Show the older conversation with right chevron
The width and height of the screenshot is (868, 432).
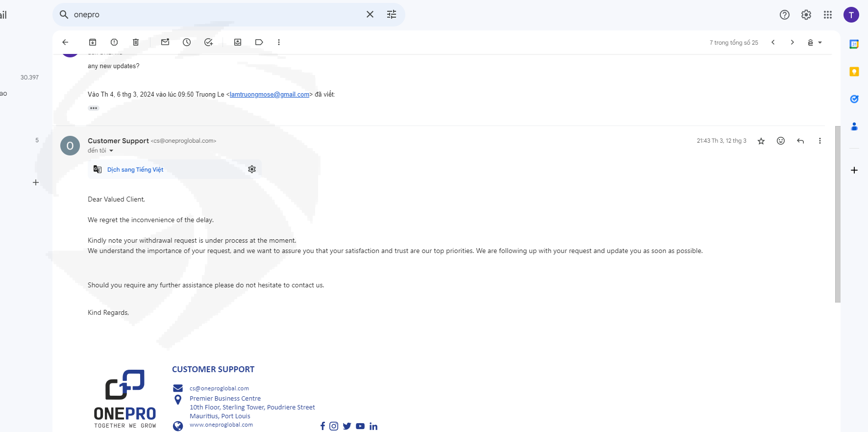[792, 42]
